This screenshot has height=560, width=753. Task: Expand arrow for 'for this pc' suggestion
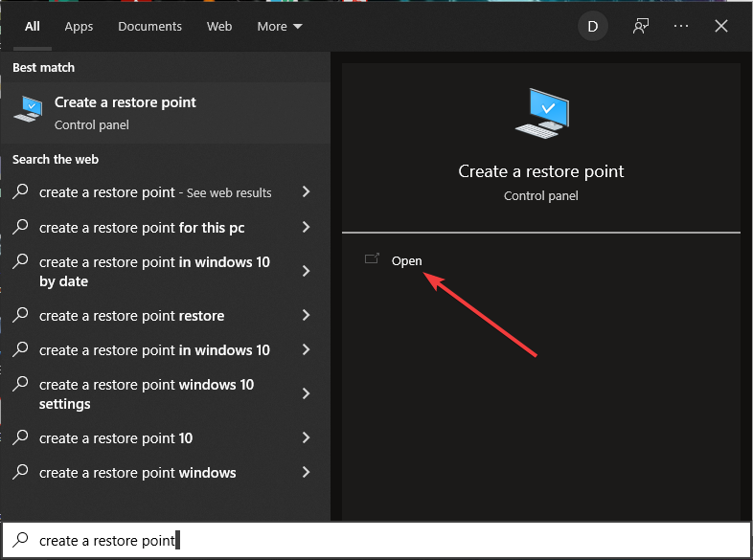click(306, 227)
